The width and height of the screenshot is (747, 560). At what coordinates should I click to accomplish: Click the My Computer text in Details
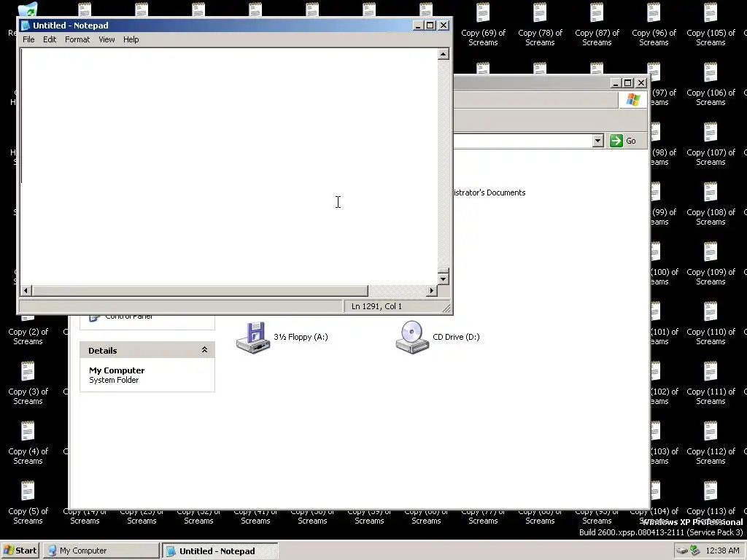[117, 370]
